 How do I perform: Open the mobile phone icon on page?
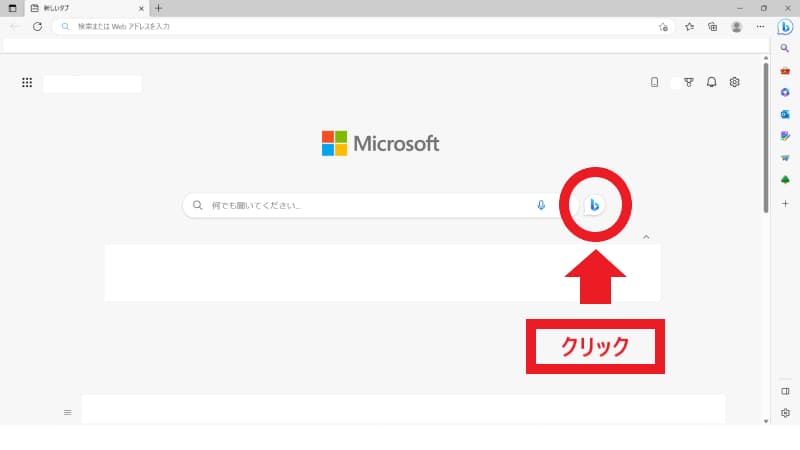pyautogui.click(x=654, y=82)
